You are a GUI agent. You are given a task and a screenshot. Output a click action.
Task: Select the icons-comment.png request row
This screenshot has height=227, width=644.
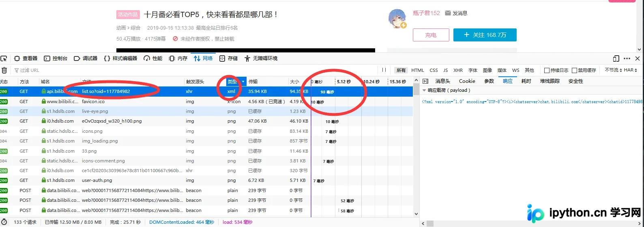206,161
